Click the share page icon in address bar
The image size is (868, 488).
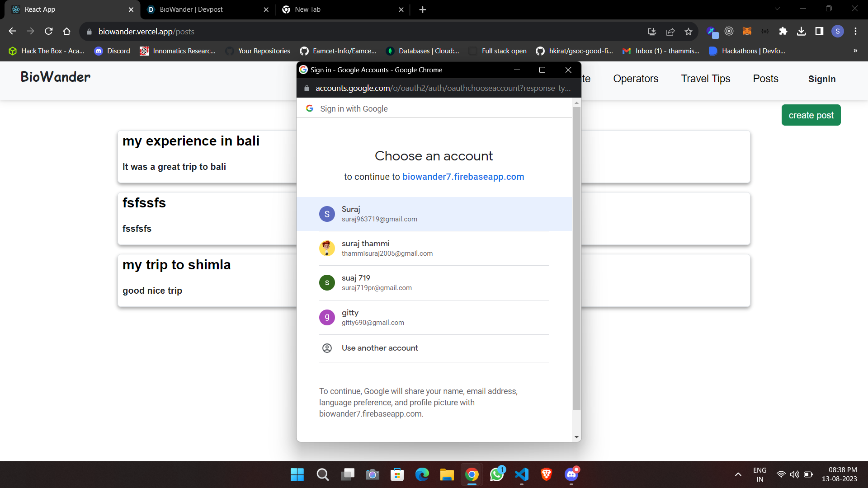point(670,32)
